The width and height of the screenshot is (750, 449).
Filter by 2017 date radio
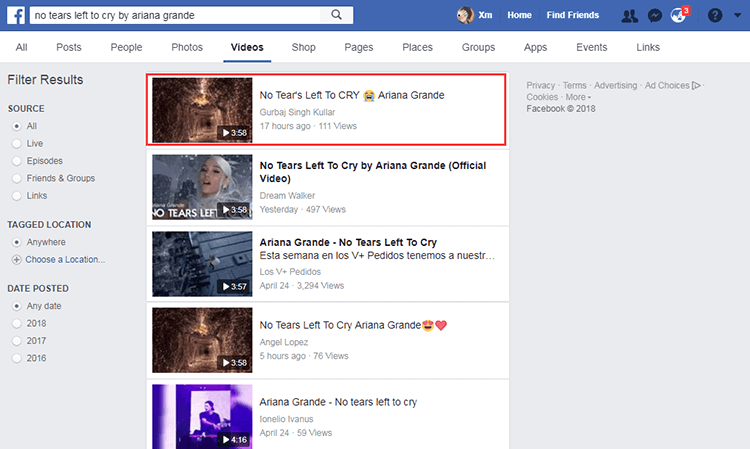point(17,341)
